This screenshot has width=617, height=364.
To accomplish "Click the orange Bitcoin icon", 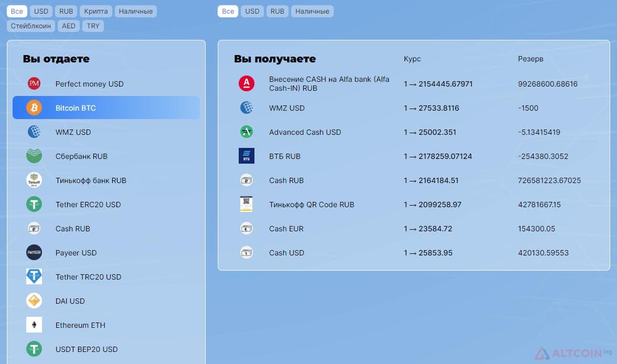I will [34, 108].
